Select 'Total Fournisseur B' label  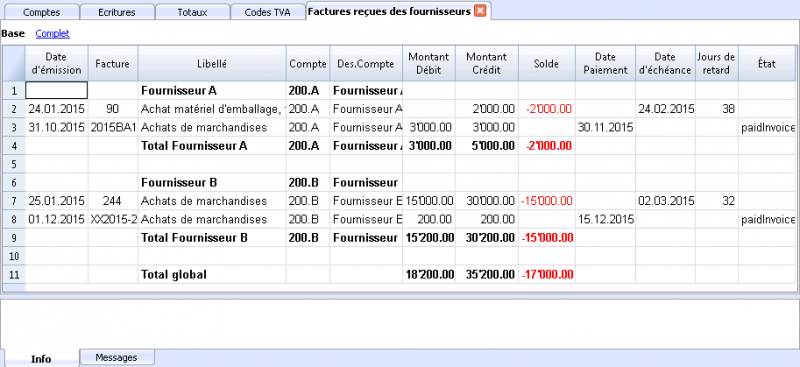coord(194,238)
